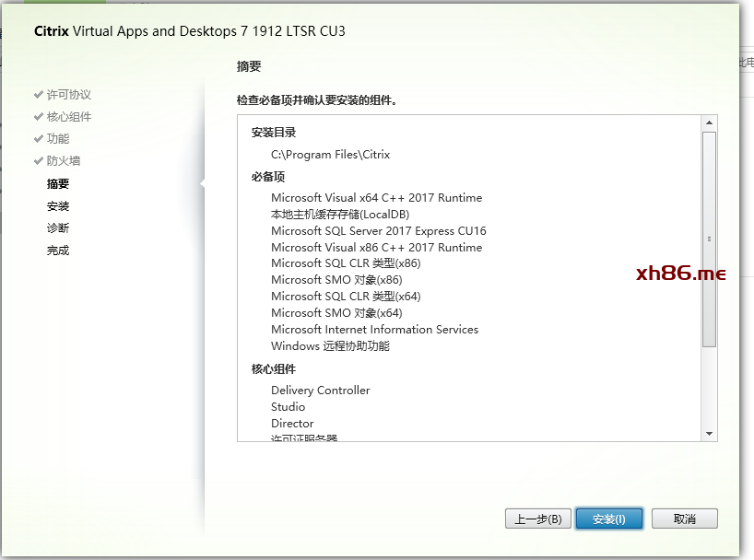Viewport: 754px width, 560px height.
Task: Click Studio in core components
Action: pos(288,407)
